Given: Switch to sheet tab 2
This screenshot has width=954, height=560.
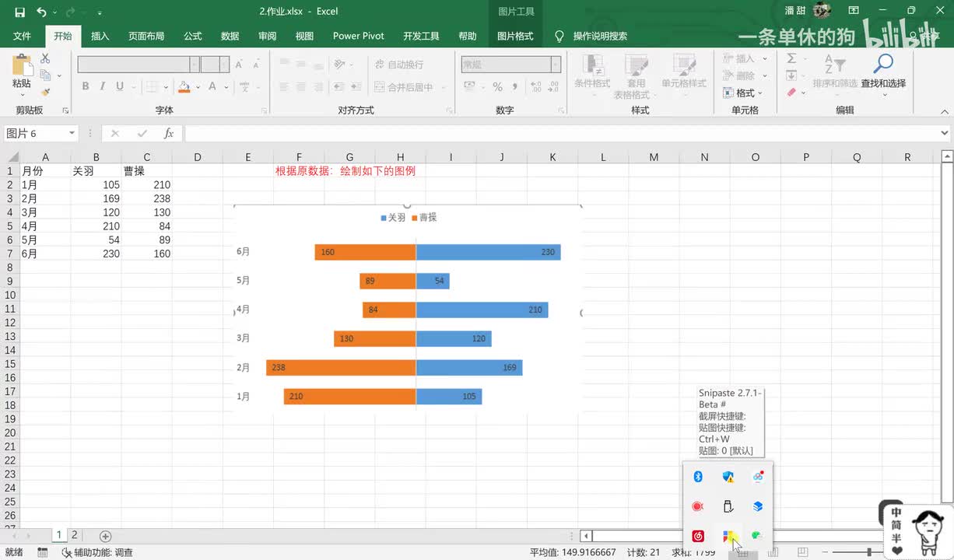Looking at the screenshot, I should click(x=75, y=535).
